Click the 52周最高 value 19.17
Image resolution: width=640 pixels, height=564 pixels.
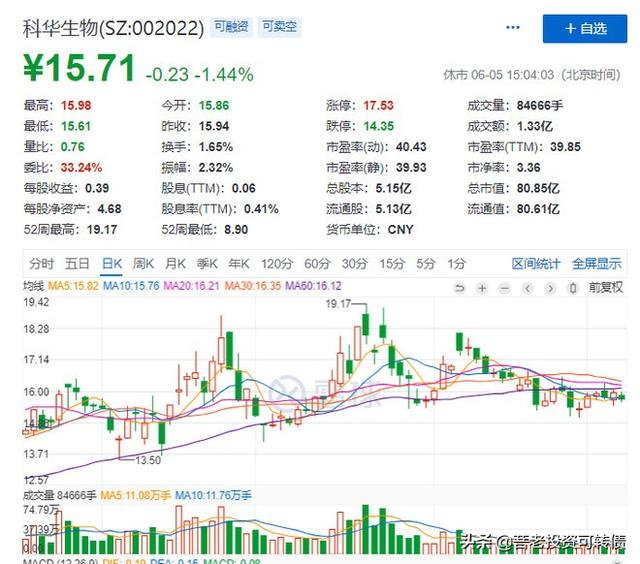[x=102, y=230]
